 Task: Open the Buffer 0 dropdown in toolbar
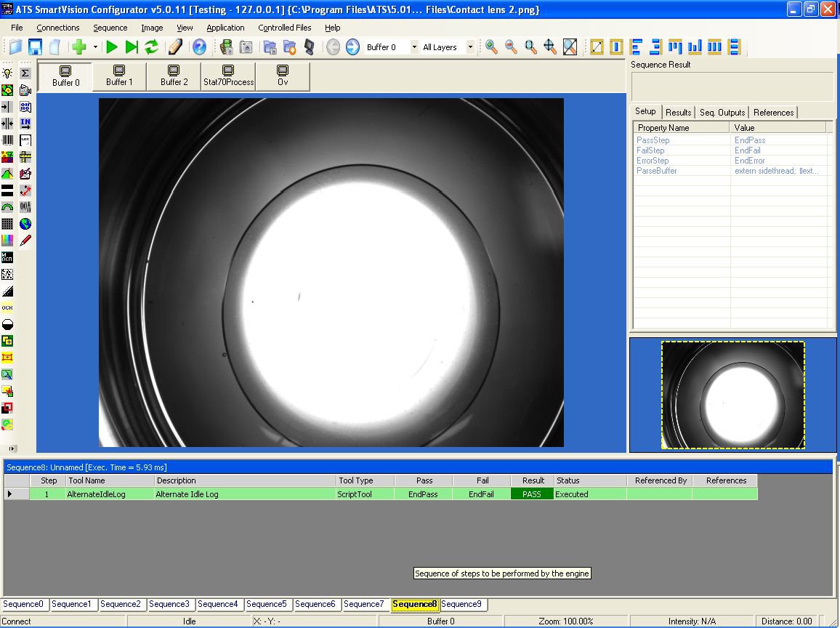point(414,47)
